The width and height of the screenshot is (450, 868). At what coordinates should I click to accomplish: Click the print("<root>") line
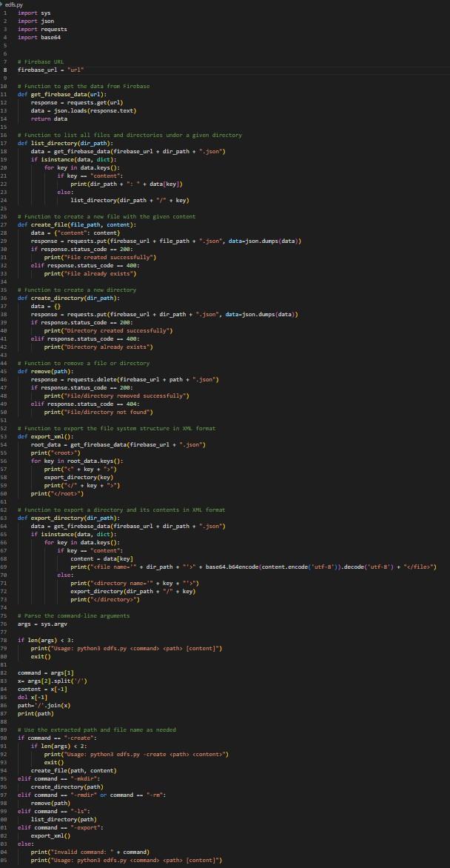tap(56, 453)
